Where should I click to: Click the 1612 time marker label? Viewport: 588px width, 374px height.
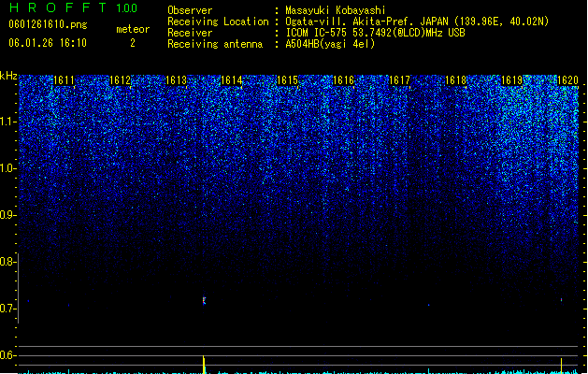(120, 80)
